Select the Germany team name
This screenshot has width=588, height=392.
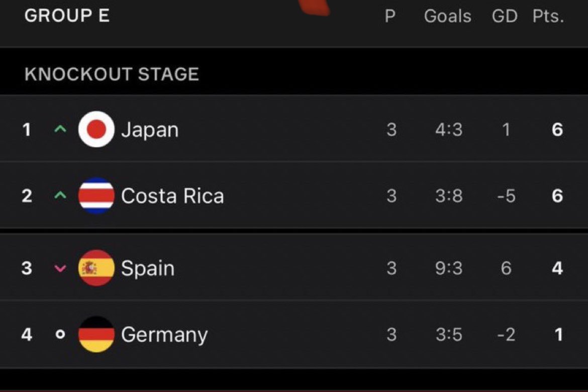[x=164, y=335]
